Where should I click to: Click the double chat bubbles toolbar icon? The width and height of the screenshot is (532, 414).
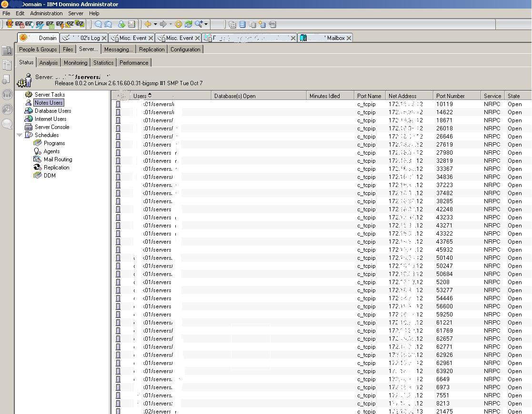(108, 24)
